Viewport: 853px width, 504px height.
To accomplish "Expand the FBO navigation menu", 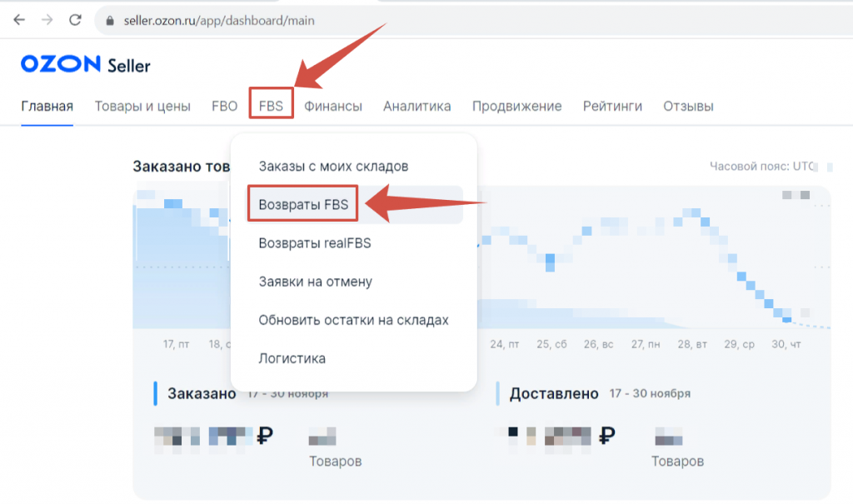I will (x=225, y=106).
